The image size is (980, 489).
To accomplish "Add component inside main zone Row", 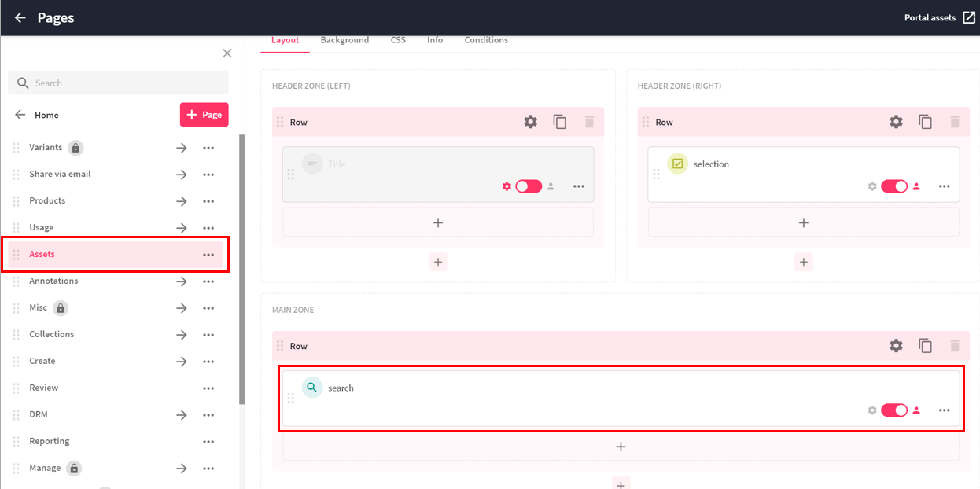I will click(x=621, y=447).
